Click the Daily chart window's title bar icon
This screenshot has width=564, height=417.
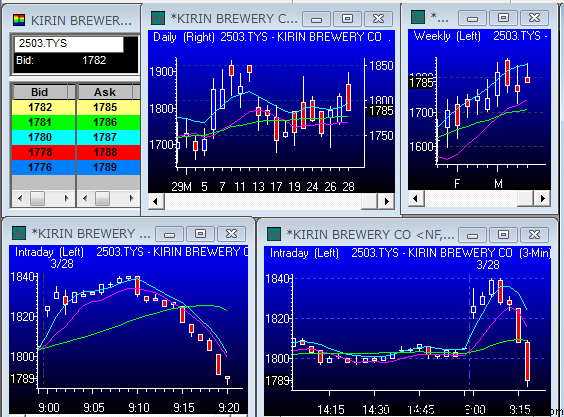(x=158, y=18)
